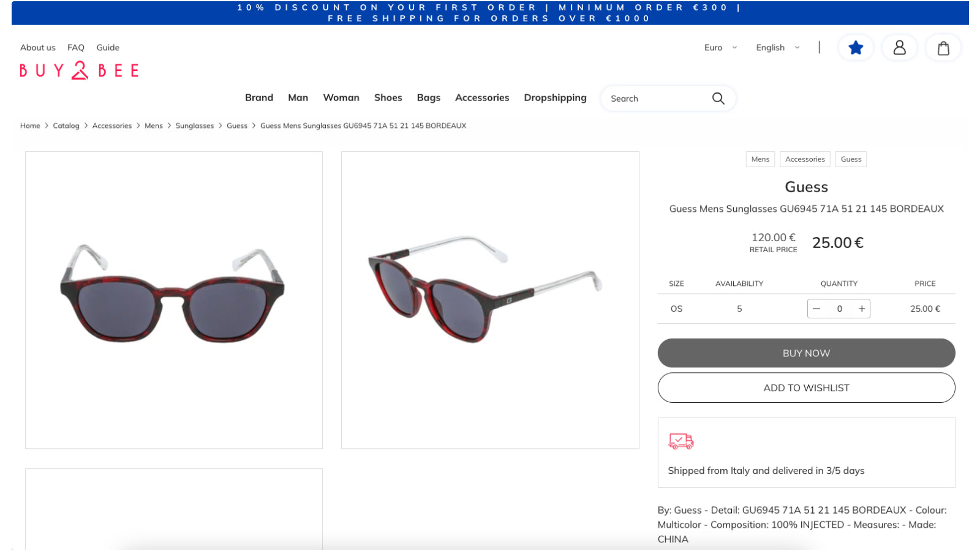The height and width of the screenshot is (551, 980).
Task: Go to Home in the breadcrumb
Action: pos(30,126)
